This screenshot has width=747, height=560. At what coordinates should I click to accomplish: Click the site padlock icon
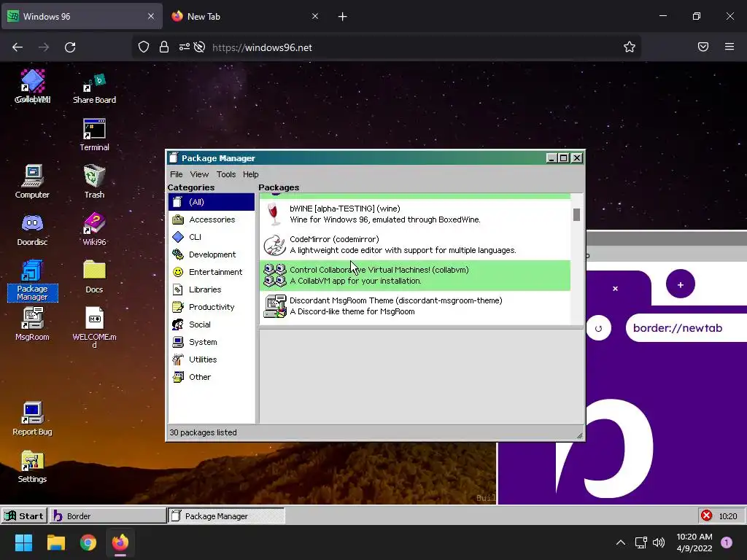(164, 47)
